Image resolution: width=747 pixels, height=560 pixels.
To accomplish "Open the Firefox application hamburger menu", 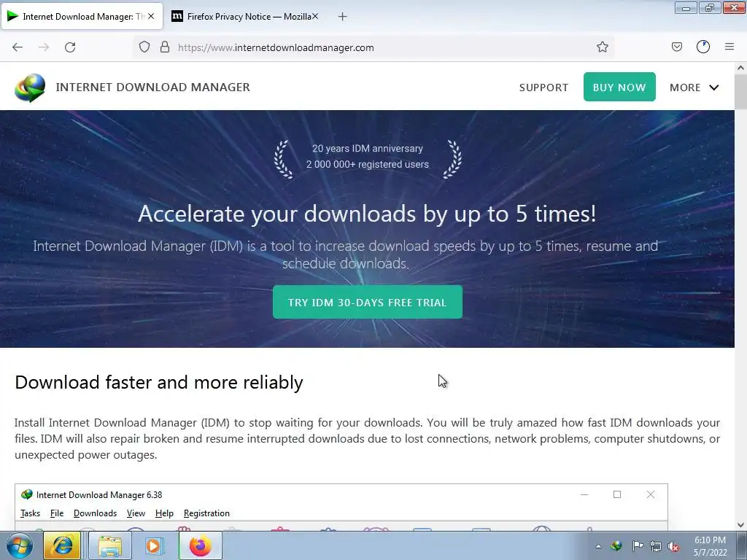I will (729, 47).
